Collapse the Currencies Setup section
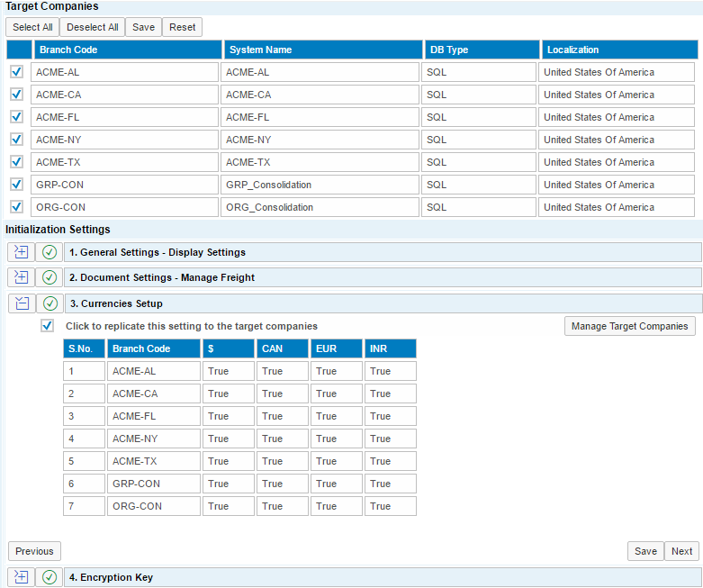The height and width of the screenshot is (588, 703). click(22, 303)
